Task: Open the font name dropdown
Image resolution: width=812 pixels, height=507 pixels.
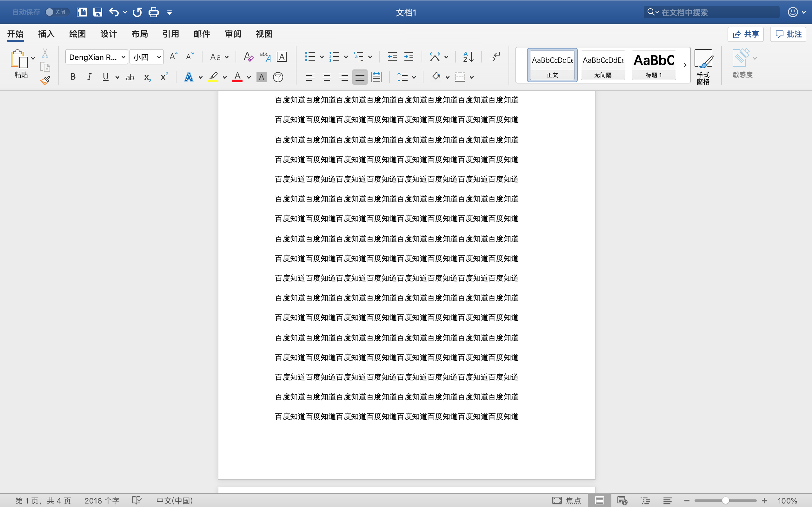Action: pos(123,57)
